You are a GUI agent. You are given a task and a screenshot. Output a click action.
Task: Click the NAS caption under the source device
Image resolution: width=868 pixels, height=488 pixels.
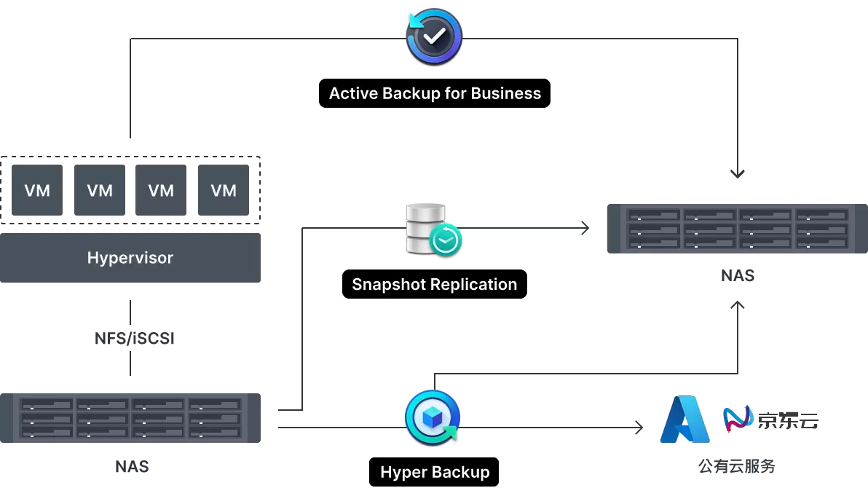132,466
